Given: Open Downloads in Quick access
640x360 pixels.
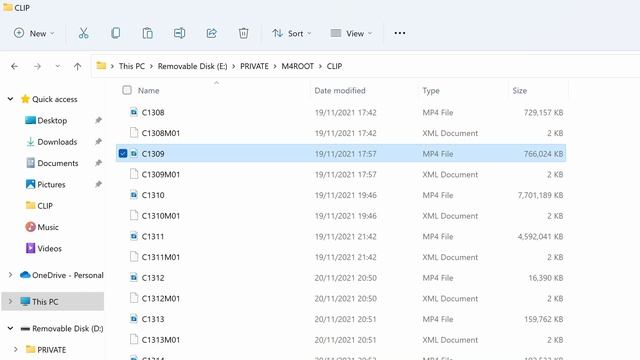Looking at the screenshot, I should pos(57,142).
